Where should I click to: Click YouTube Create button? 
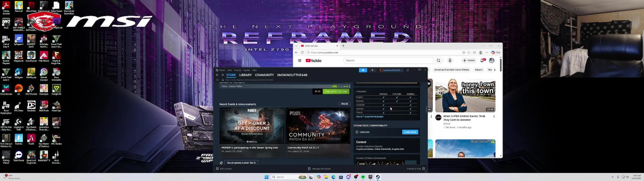coord(469,60)
